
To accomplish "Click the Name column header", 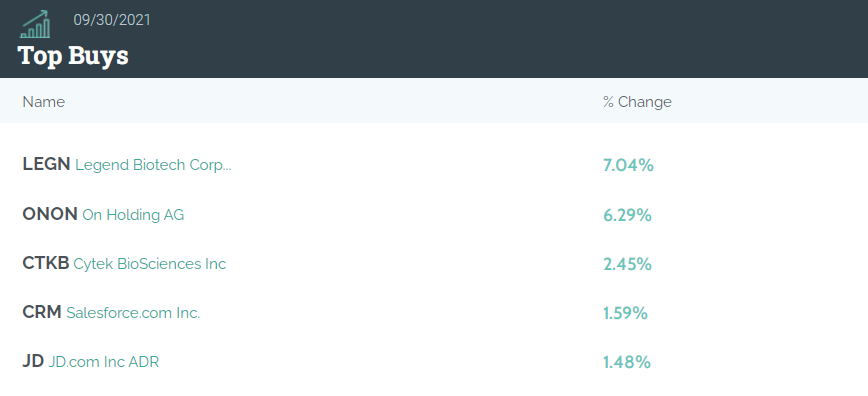I will coord(44,102).
